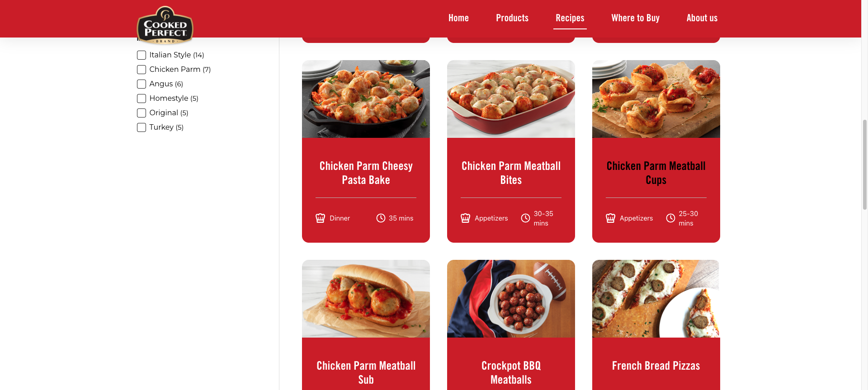The width and height of the screenshot is (868, 390).
Task: Click clock icon beside 25-30 mins
Action: tap(670, 218)
